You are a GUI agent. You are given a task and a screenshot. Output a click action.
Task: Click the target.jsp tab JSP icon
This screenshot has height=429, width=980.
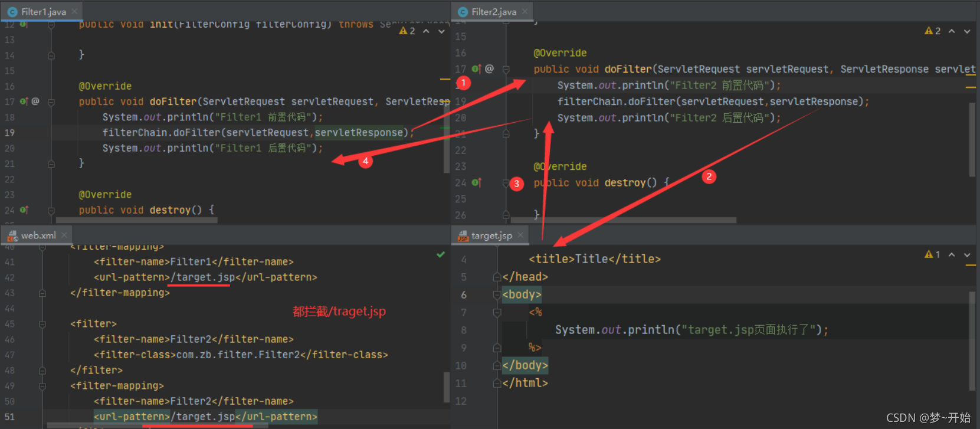coord(463,236)
